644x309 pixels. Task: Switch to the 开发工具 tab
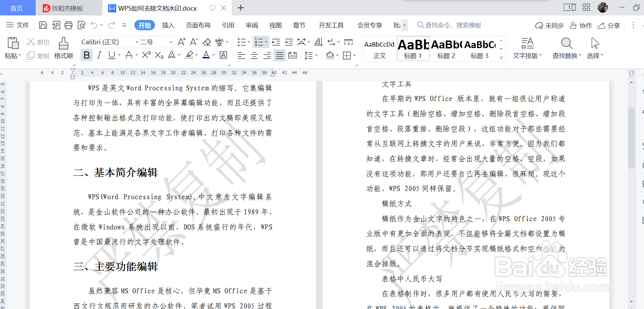(x=331, y=25)
